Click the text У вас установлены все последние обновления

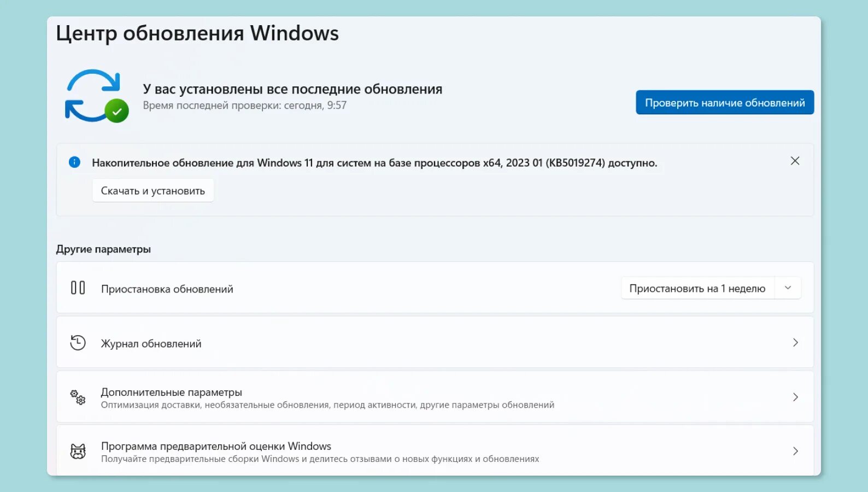[292, 89]
